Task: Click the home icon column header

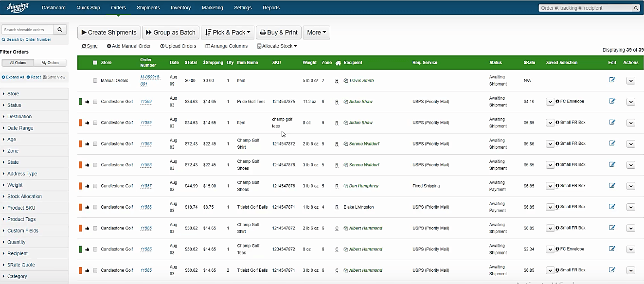Action: point(338,63)
